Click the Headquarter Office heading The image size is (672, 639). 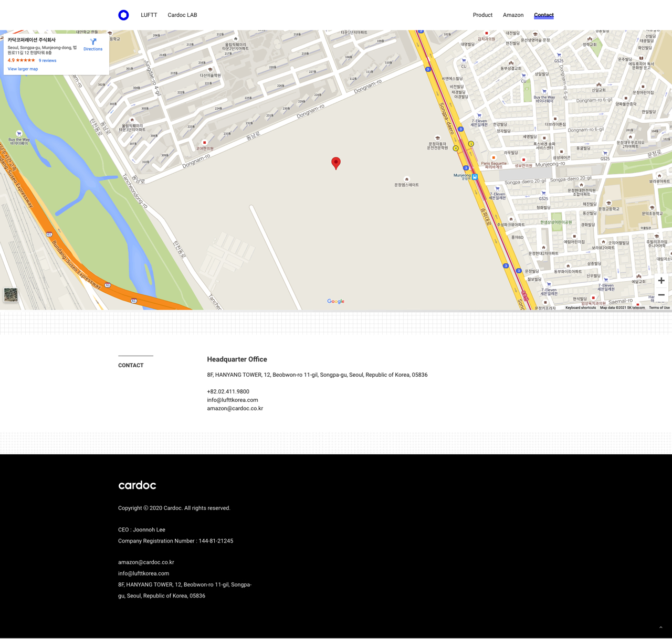pyautogui.click(x=237, y=359)
